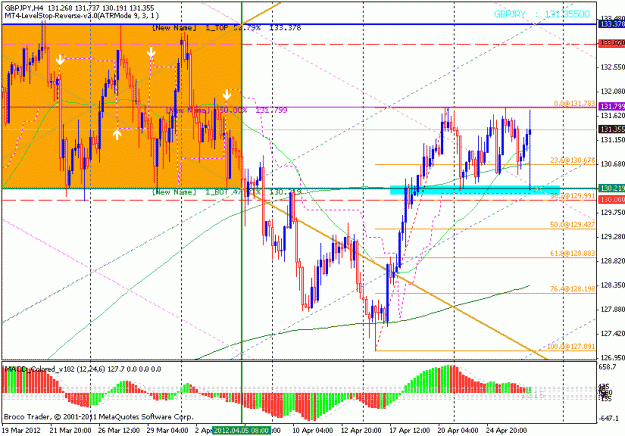Click the 128.350 price axis value

(x=612, y=285)
